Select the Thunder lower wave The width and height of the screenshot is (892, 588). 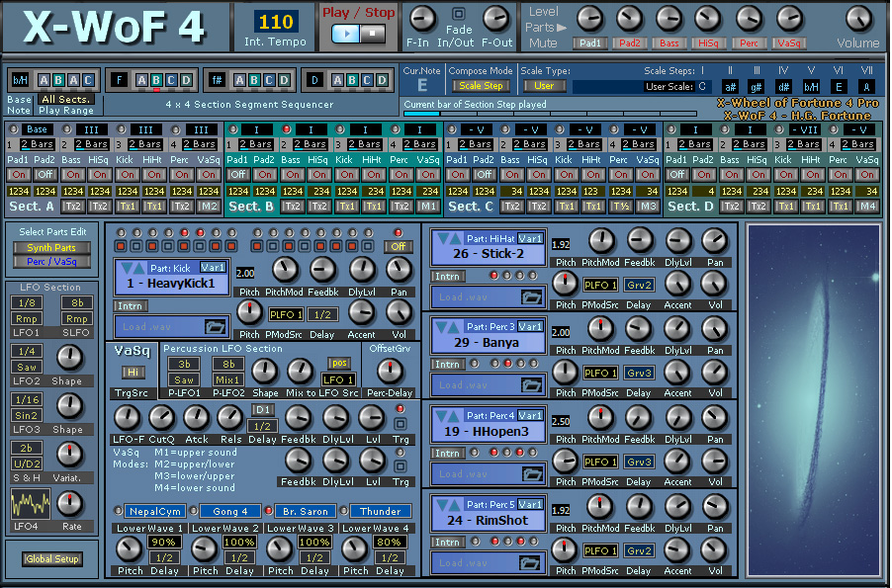pos(380,511)
